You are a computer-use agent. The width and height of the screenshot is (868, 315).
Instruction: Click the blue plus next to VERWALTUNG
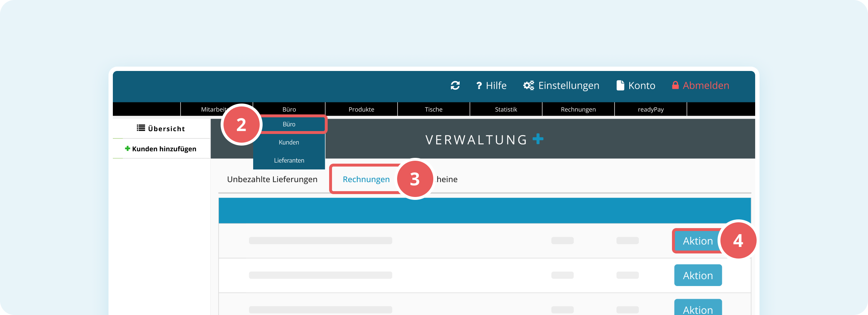538,139
